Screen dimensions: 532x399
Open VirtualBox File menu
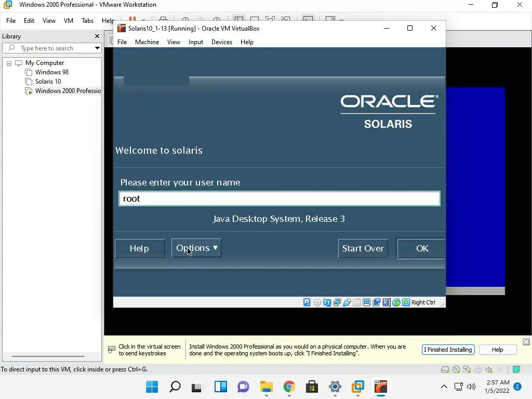pos(122,42)
